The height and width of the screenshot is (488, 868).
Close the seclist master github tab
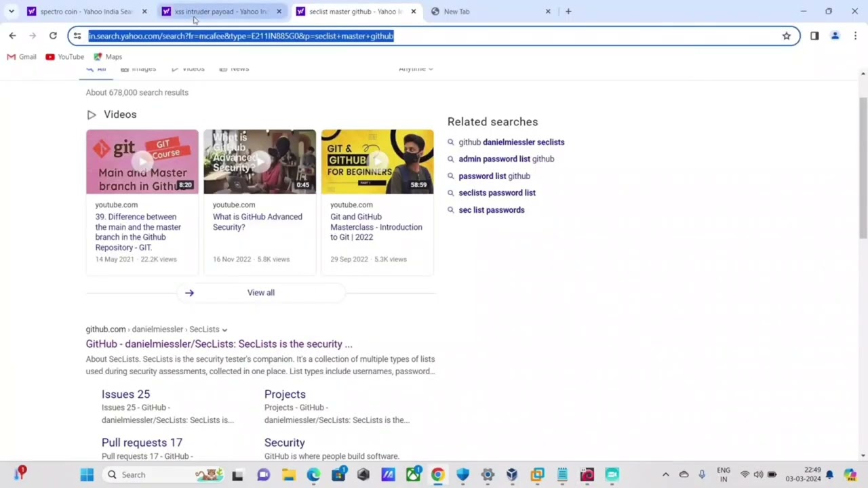(x=414, y=12)
